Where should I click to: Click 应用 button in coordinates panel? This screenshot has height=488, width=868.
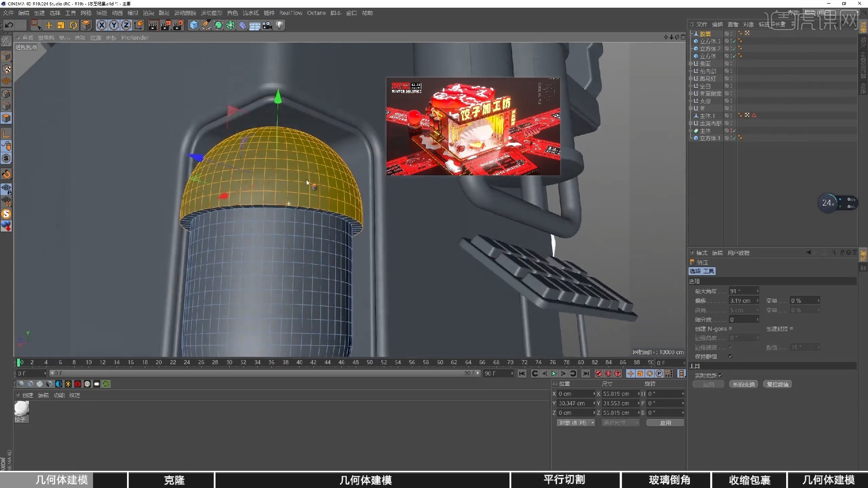(665, 423)
